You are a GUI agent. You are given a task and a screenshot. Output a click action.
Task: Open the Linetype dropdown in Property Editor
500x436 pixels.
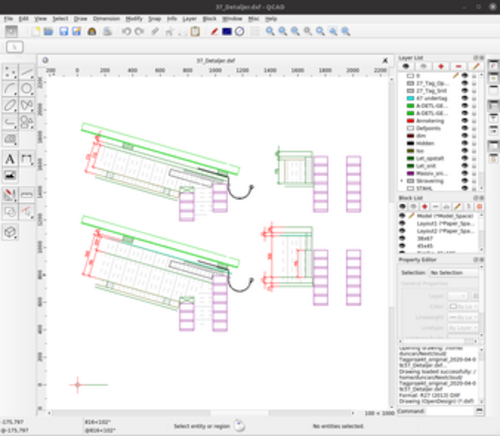[x=463, y=328]
